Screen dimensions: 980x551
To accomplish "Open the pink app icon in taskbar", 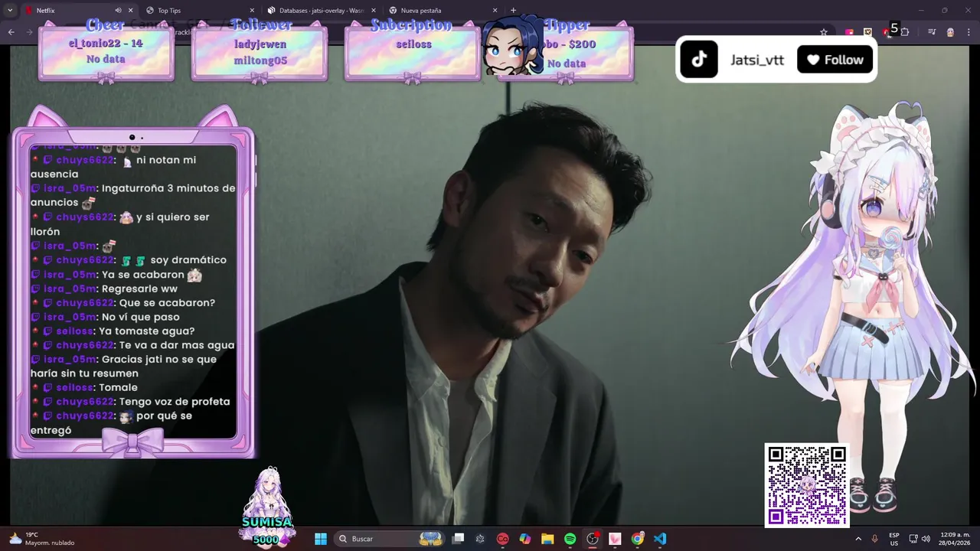I will (615, 539).
